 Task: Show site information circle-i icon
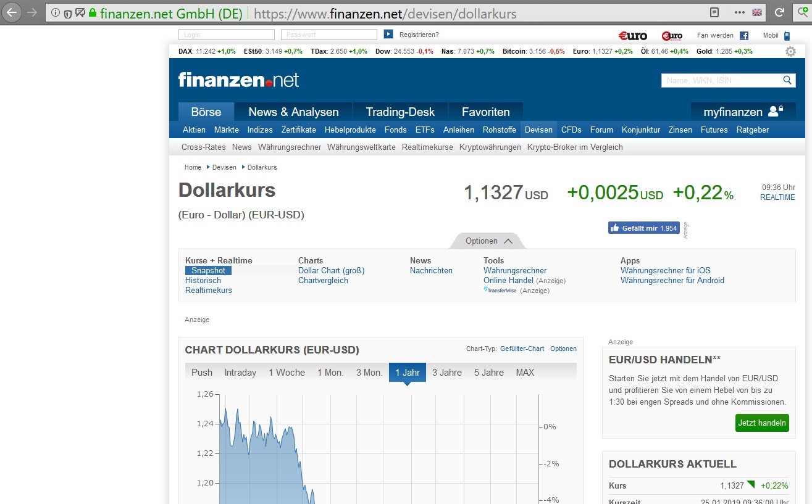click(x=55, y=12)
